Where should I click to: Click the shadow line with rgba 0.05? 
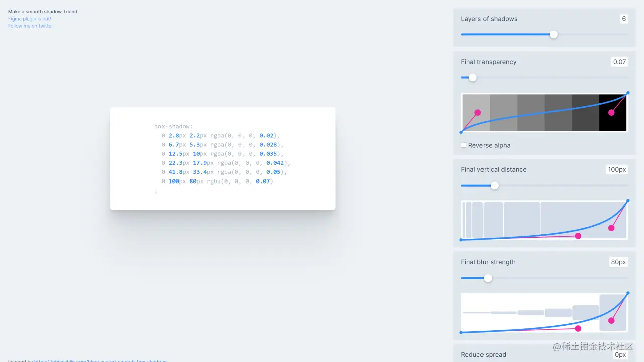224,172
